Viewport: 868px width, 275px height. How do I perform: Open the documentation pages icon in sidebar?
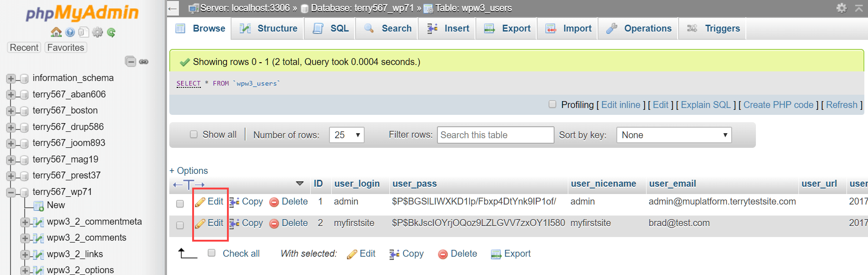pos(83,32)
